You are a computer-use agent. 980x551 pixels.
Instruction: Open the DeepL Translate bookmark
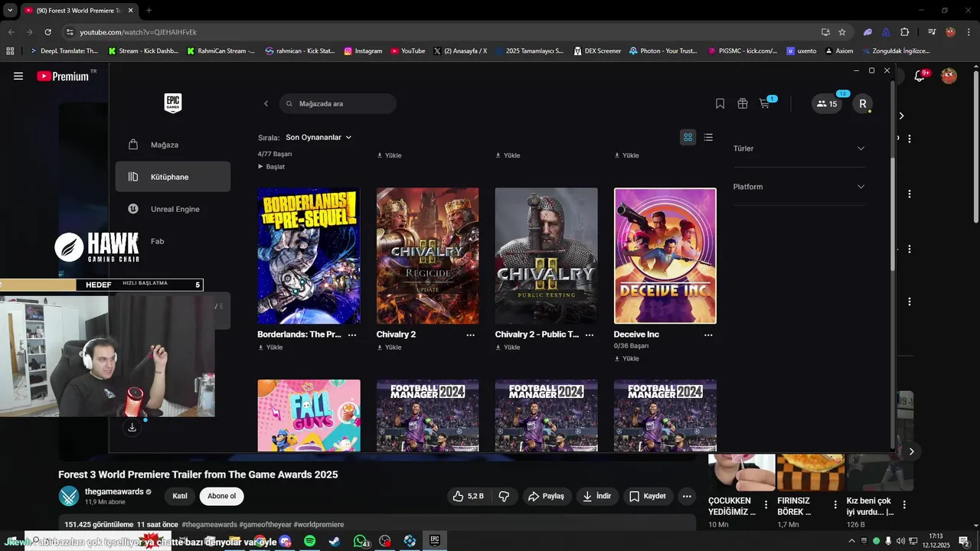pyautogui.click(x=64, y=51)
